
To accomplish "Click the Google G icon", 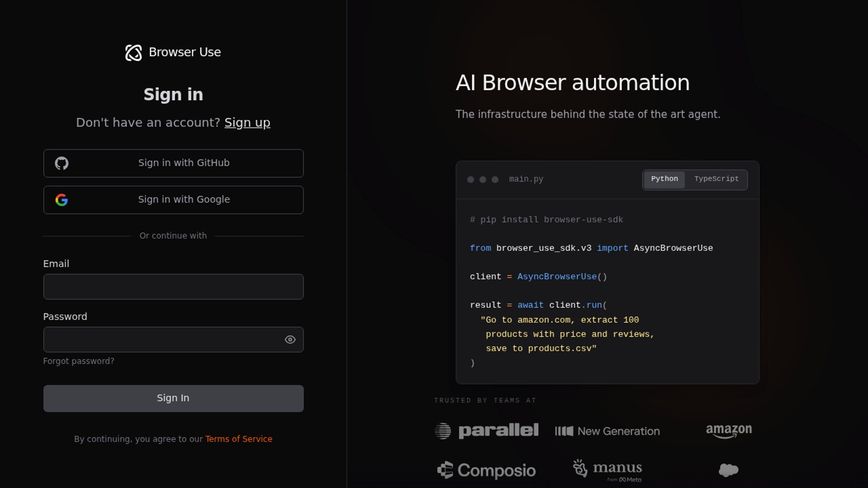I will 61,200.
